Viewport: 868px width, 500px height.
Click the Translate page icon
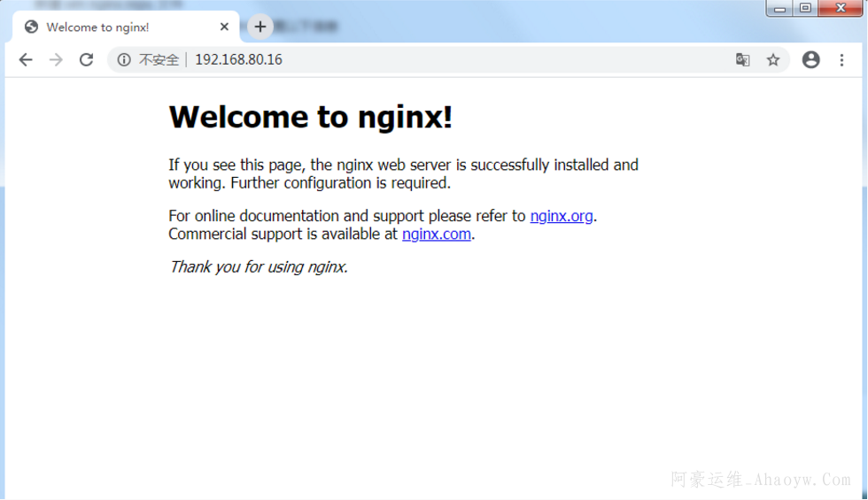pyautogui.click(x=742, y=60)
